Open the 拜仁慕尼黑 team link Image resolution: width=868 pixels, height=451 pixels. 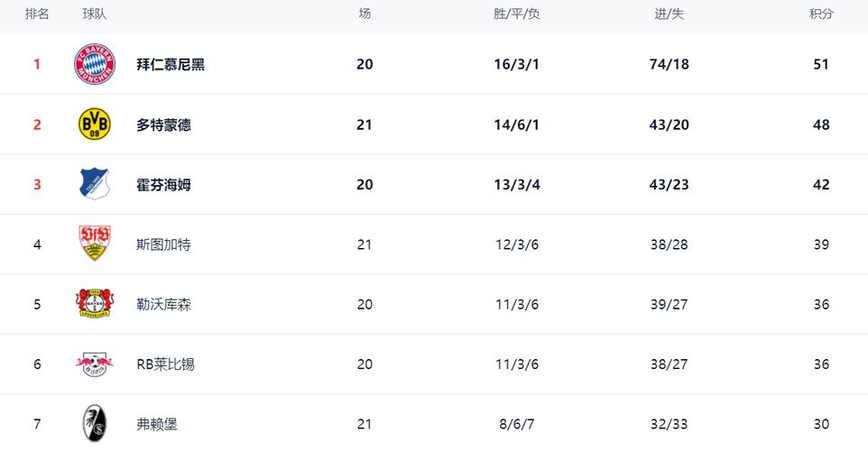click(171, 65)
